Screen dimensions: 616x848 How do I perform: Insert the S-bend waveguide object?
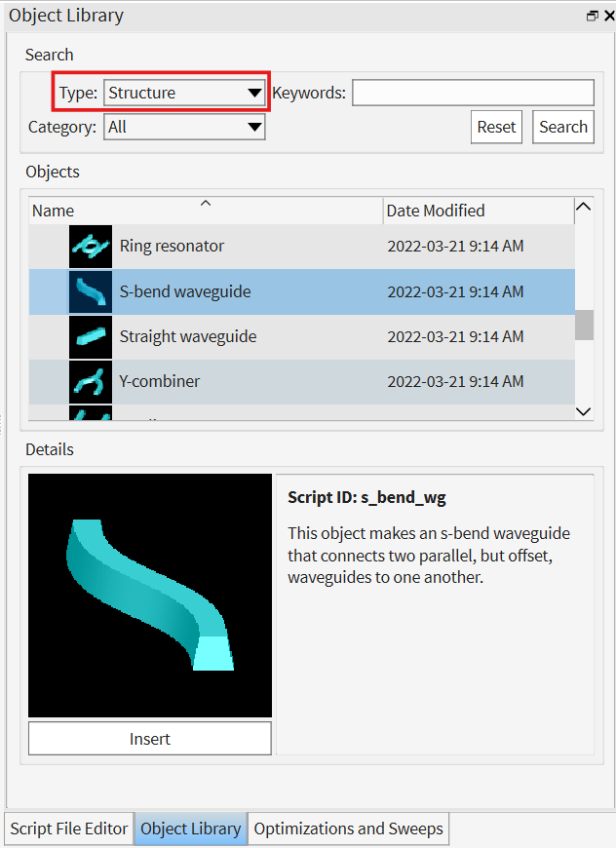(x=150, y=739)
